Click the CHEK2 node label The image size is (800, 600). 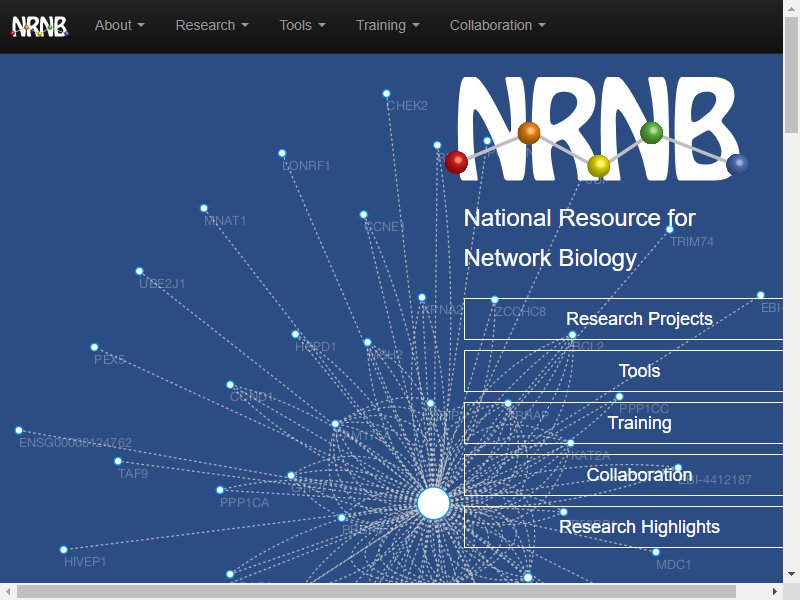tap(407, 106)
